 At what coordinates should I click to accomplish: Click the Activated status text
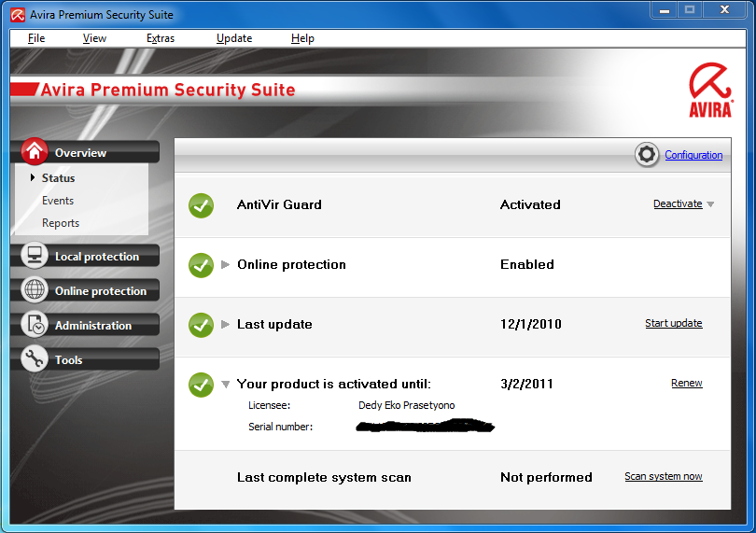coord(530,204)
